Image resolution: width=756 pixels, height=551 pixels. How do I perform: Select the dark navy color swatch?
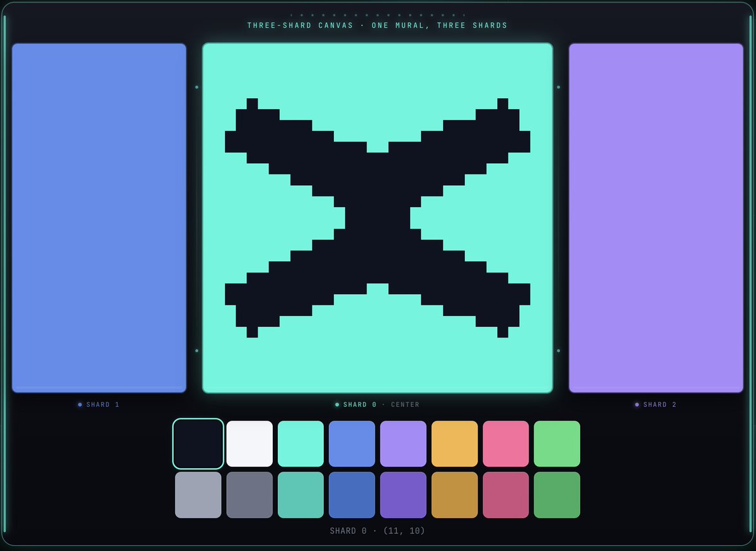[x=198, y=444]
